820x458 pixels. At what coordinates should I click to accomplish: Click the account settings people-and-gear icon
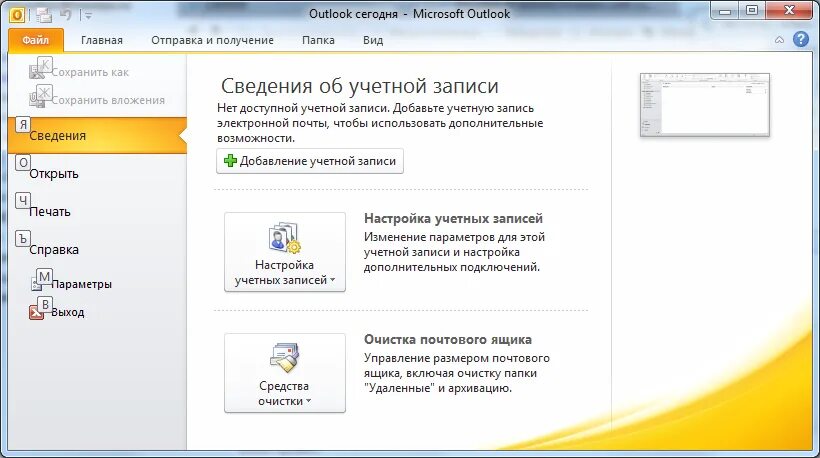point(285,238)
